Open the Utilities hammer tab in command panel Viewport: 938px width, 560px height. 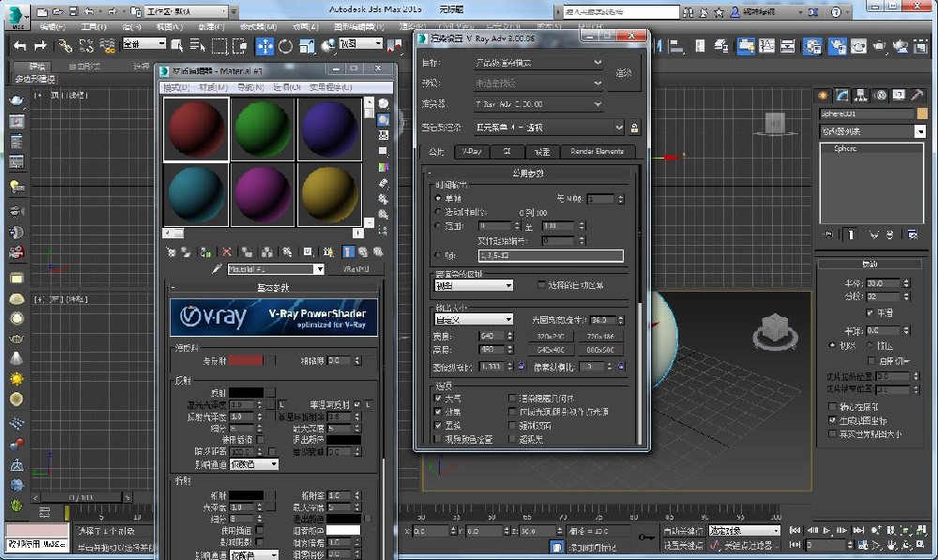(917, 95)
